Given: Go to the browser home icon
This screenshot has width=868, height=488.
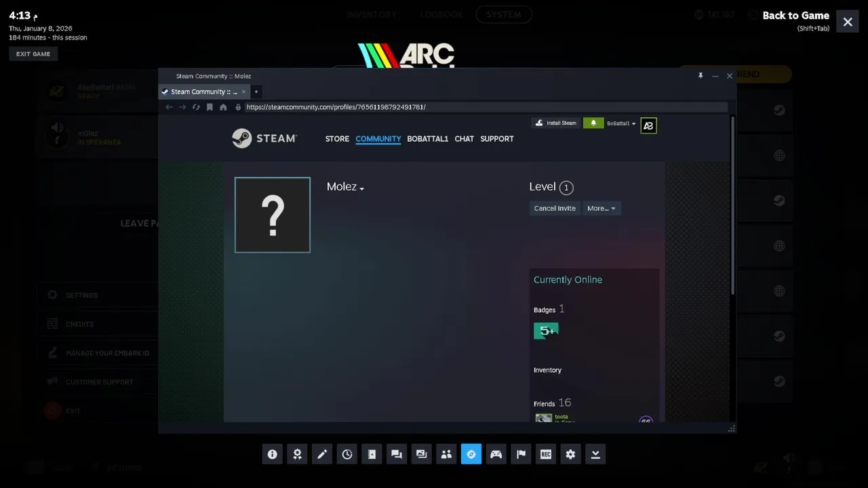Looking at the screenshot, I should pyautogui.click(x=223, y=107).
